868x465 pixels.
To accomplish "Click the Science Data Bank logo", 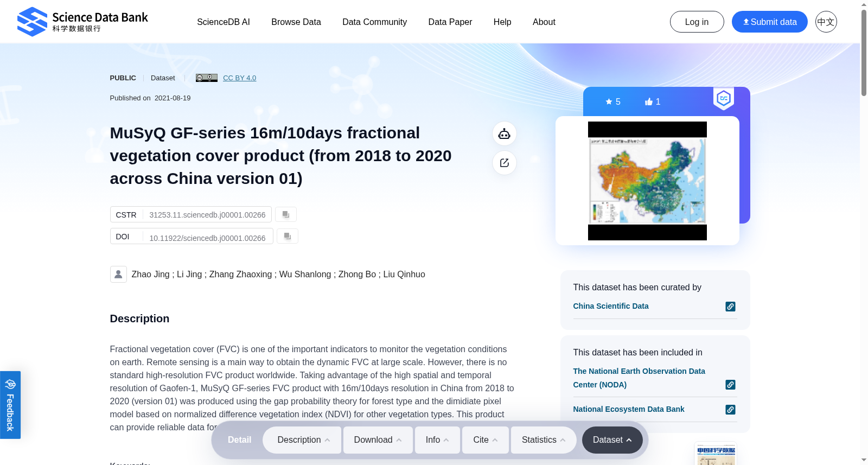I will (82, 22).
